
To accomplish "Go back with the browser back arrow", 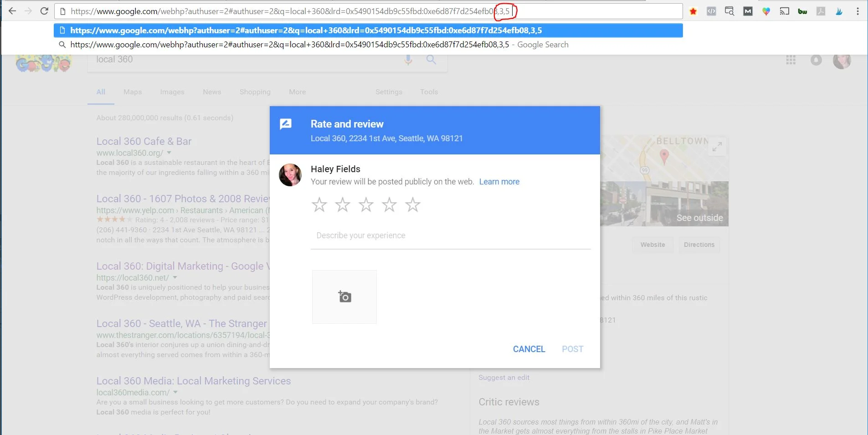I will tap(12, 11).
